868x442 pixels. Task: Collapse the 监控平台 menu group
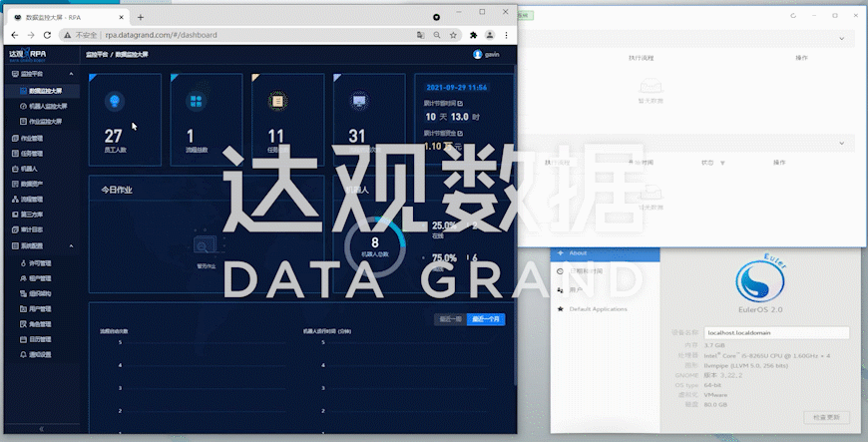pyautogui.click(x=71, y=74)
